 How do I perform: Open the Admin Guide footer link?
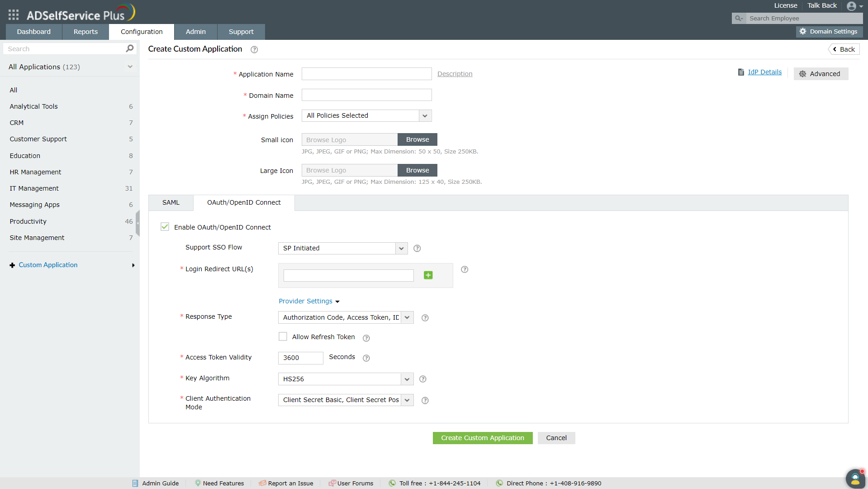pyautogui.click(x=155, y=483)
